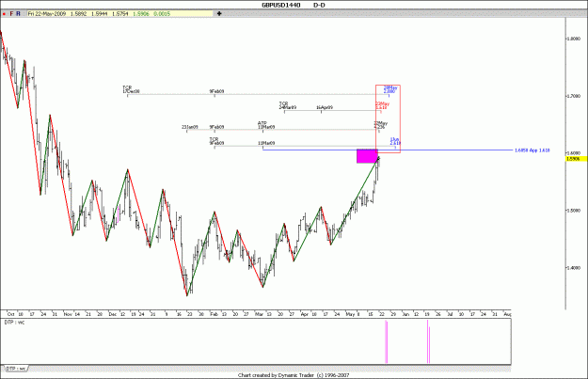Select the magenta price-time projection box
Viewport: 588px width, 379px height.
coord(367,156)
